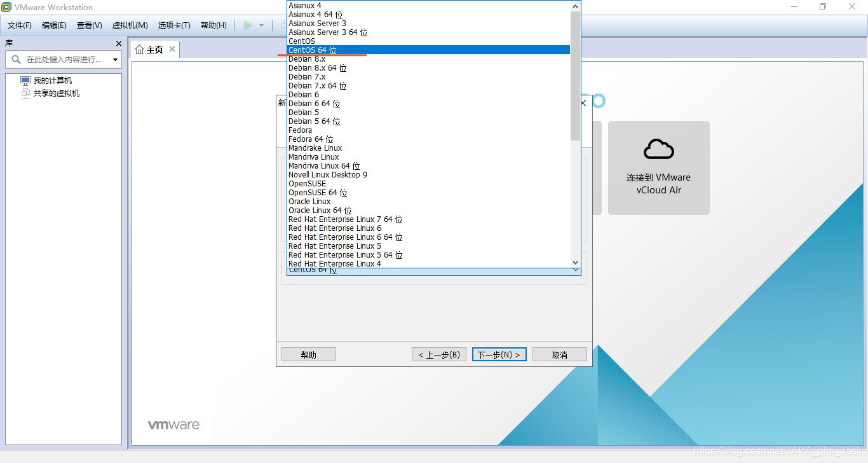Select Asianux 4 64 位 in the list

(x=429, y=14)
